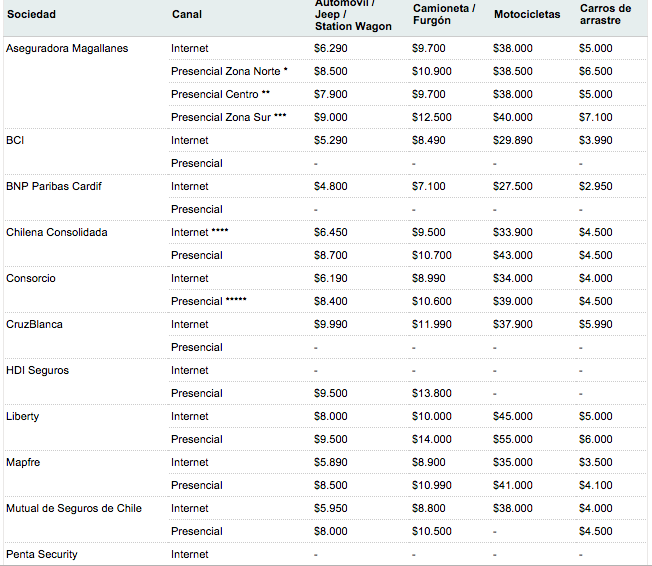Click the $7.100 carros de arrastre price
The width and height of the screenshot is (652, 566).
[595, 117]
